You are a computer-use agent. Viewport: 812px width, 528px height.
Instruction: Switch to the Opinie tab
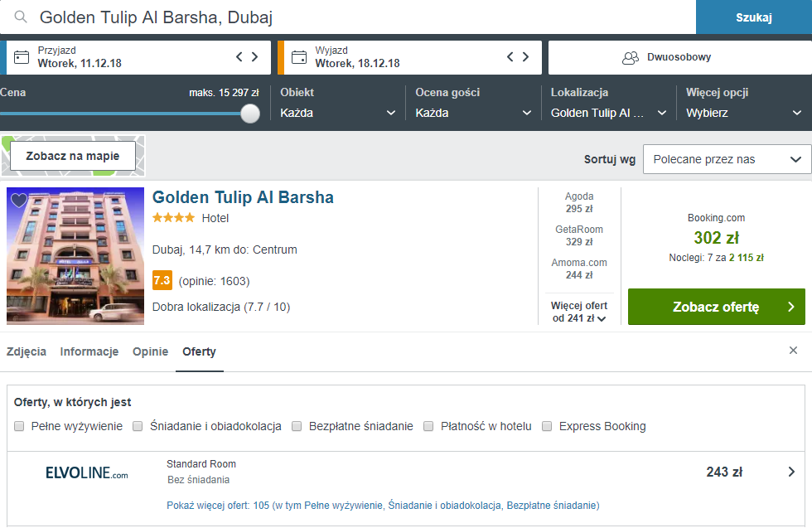(150, 351)
